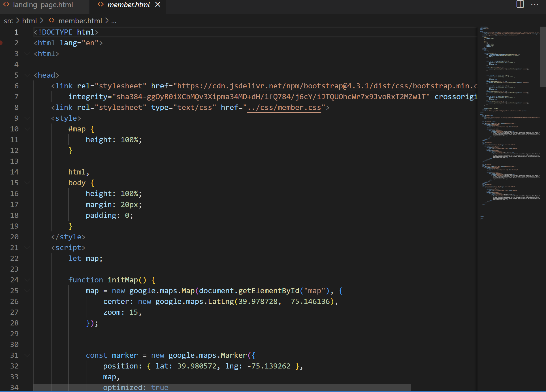
Task: Open the editor More Actions ellipsis menu
Action: point(535,4)
